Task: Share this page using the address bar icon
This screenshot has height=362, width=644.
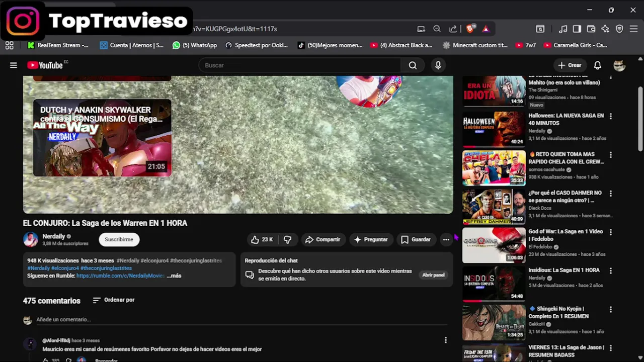Action: point(453,29)
